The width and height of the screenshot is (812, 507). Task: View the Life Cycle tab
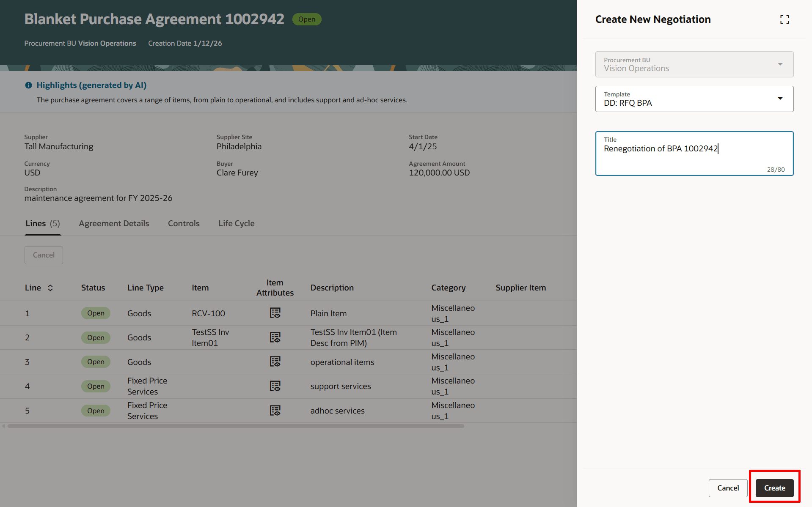coord(236,223)
